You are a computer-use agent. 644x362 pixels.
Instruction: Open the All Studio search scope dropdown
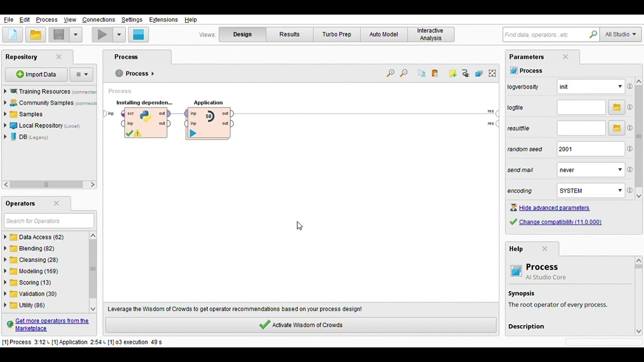tap(620, 34)
